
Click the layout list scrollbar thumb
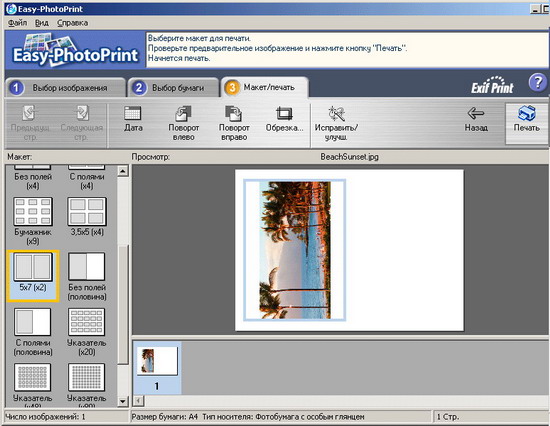tap(123, 304)
